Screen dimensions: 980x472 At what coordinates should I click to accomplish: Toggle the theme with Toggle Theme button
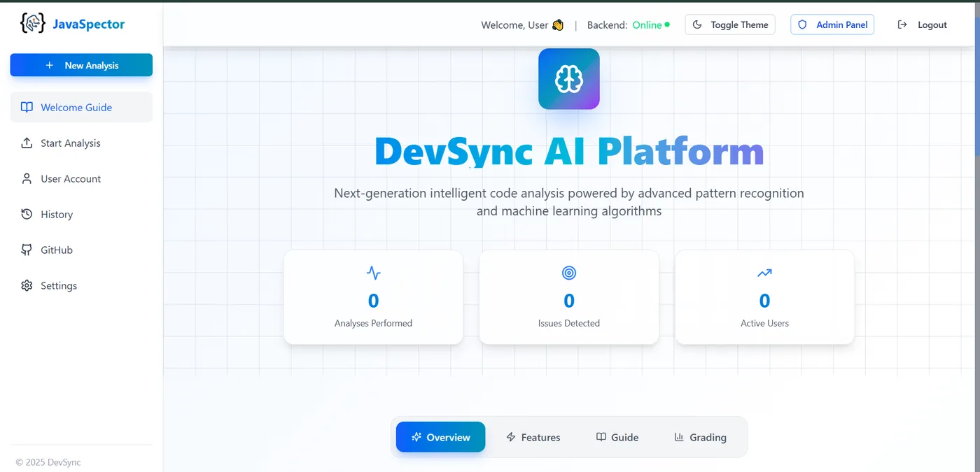pyautogui.click(x=730, y=24)
